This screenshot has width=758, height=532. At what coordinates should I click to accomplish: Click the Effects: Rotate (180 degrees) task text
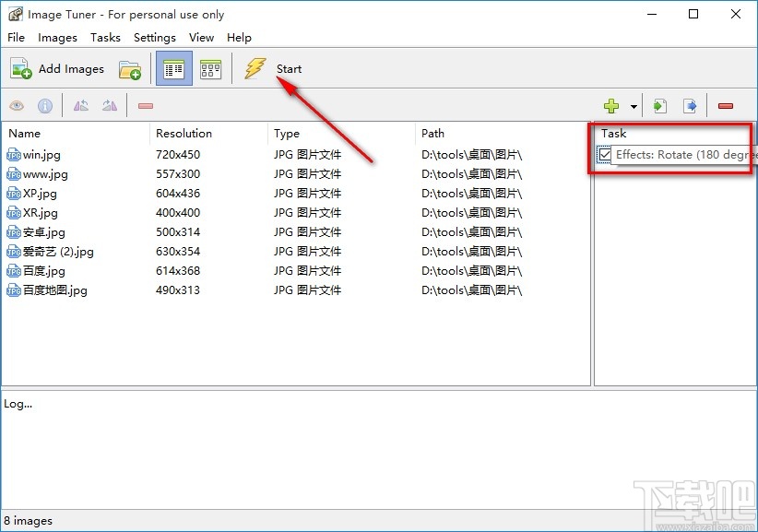point(686,155)
